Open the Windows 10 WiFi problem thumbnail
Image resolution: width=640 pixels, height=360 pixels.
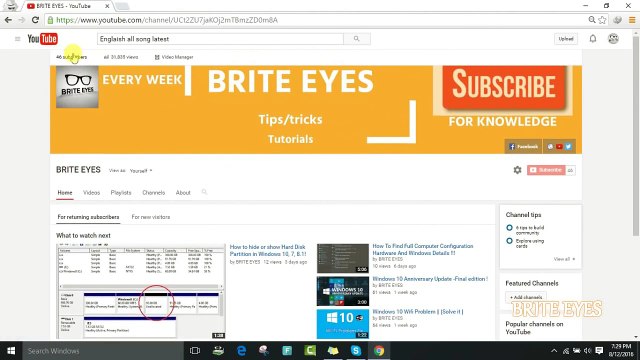tap(343, 324)
